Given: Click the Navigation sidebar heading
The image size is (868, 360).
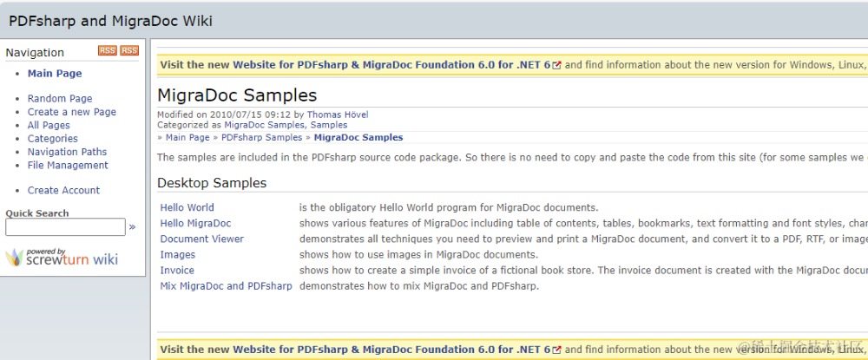Looking at the screenshot, I should click(35, 53).
